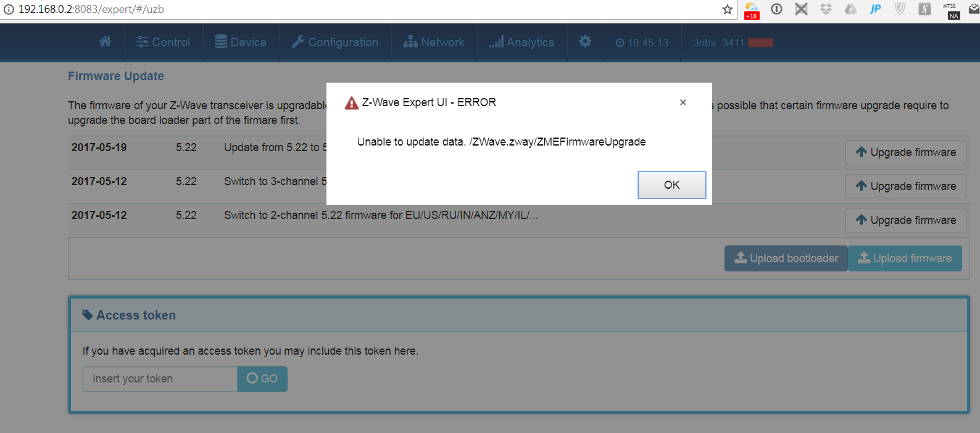Bookmark page with the star icon
The width and height of the screenshot is (980, 433).
coord(728,9)
